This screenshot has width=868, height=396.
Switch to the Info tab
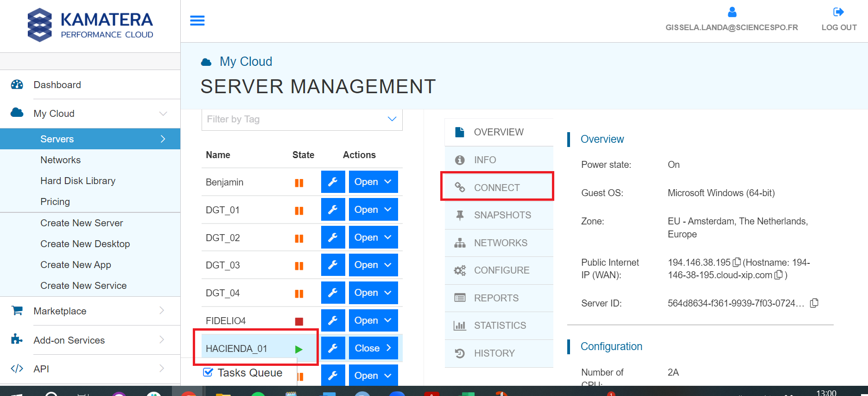pyautogui.click(x=499, y=160)
